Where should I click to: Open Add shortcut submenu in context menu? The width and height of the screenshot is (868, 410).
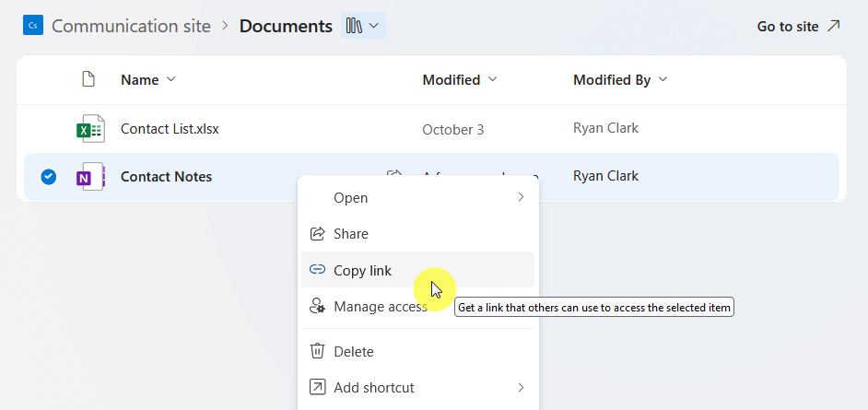(418, 387)
